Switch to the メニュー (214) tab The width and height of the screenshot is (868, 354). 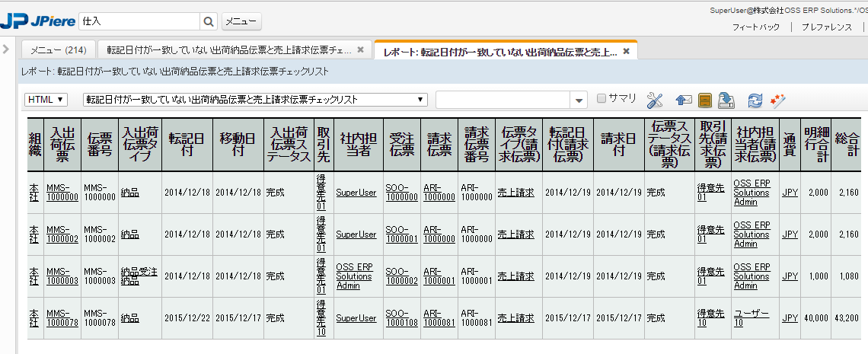point(58,49)
